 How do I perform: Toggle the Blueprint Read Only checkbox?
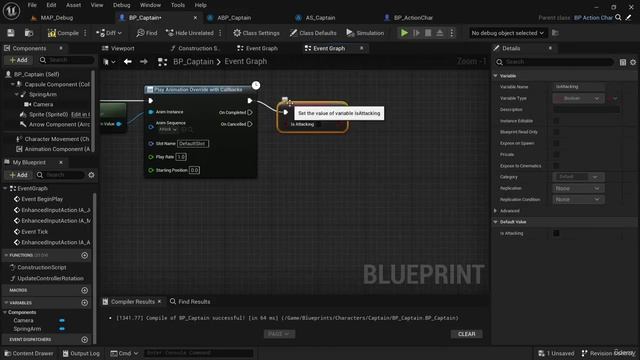pyautogui.click(x=556, y=132)
